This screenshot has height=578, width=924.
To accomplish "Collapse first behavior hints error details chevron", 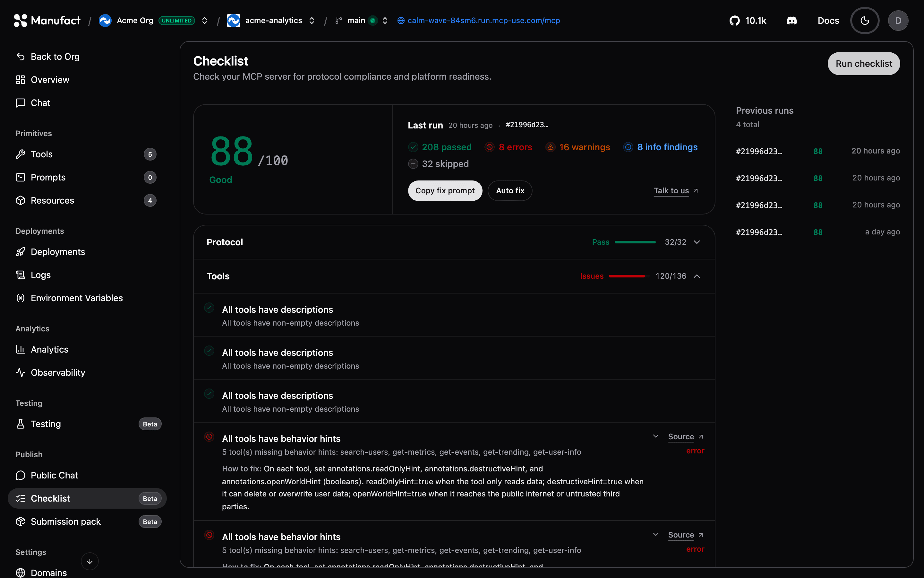I will (655, 436).
